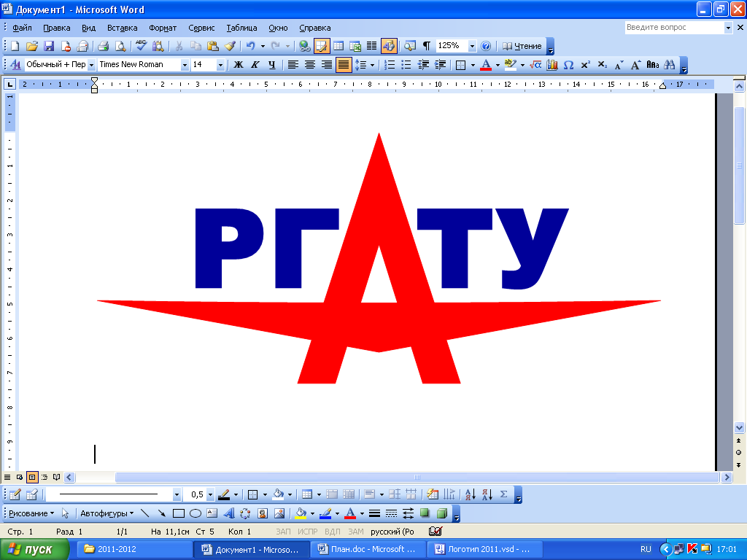The image size is (747, 560).
Task: Open the Формат menu
Action: tap(163, 28)
